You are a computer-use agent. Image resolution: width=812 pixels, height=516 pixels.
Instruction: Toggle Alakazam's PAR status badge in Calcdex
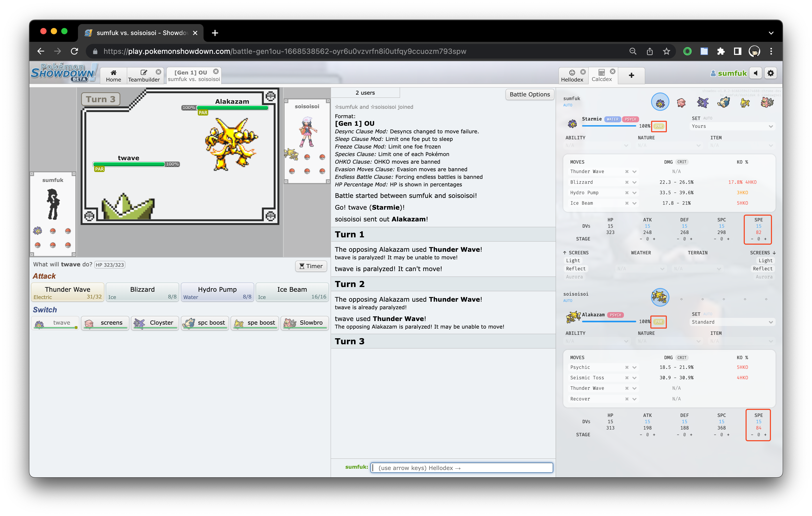[x=658, y=322]
